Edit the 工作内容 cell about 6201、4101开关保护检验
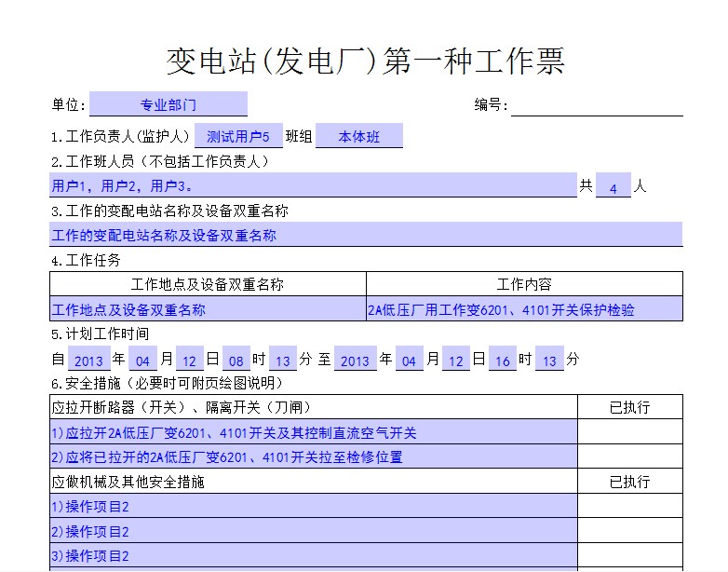This screenshot has height=572, width=728. coord(524,308)
